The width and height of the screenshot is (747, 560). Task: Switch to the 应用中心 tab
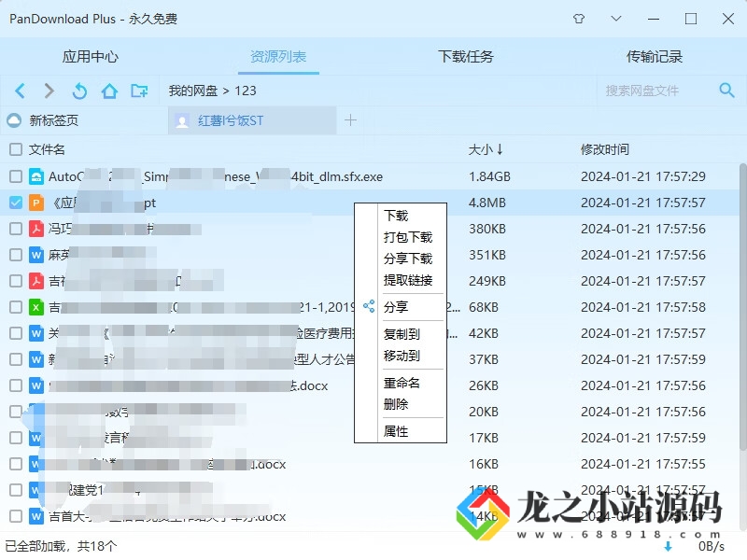tap(91, 57)
